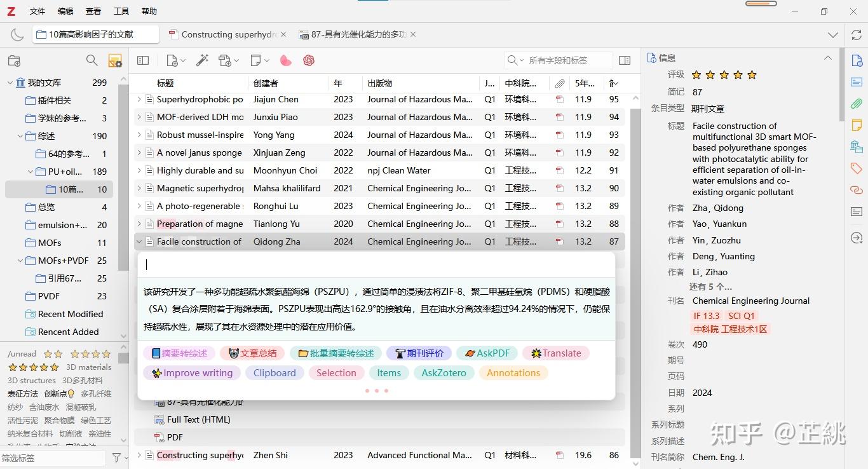The width and height of the screenshot is (868, 469).
Task: Click the magnifier icon above the collection tree
Action: tap(92, 60)
